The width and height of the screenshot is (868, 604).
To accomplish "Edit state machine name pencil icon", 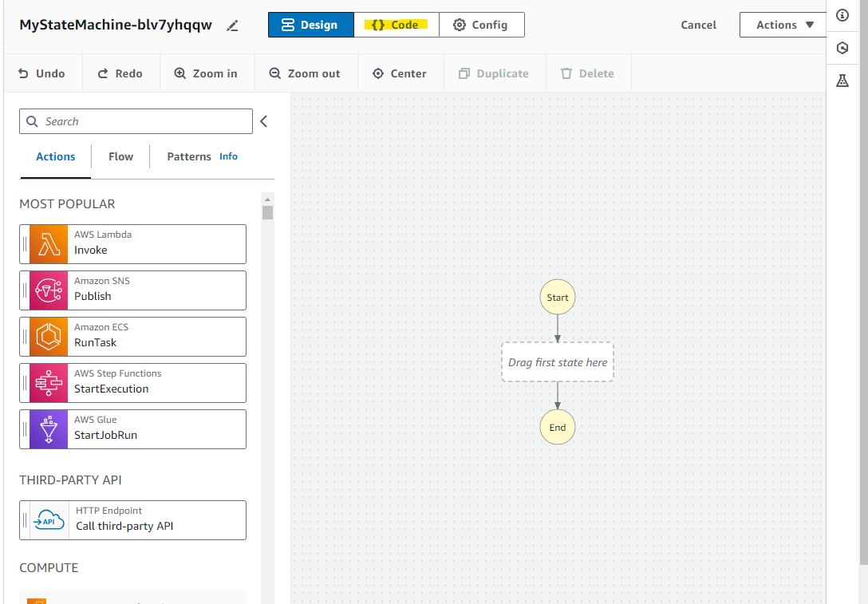I will point(232,26).
